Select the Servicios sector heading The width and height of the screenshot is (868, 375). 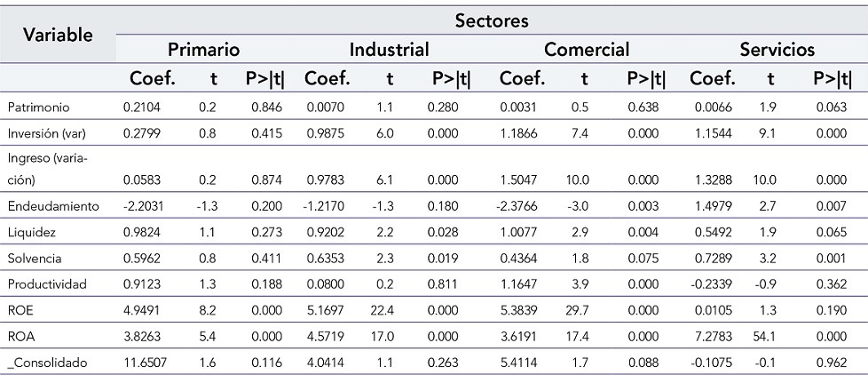click(x=777, y=49)
